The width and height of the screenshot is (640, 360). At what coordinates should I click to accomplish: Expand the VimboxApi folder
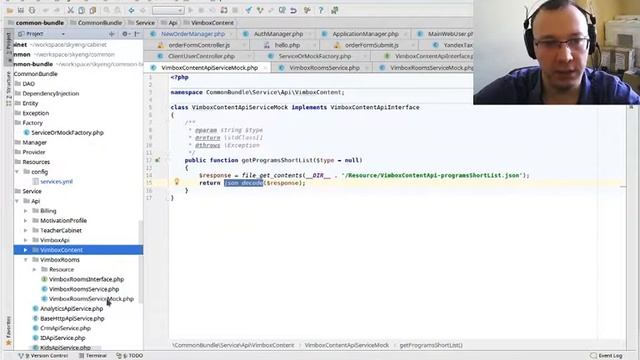25,240
